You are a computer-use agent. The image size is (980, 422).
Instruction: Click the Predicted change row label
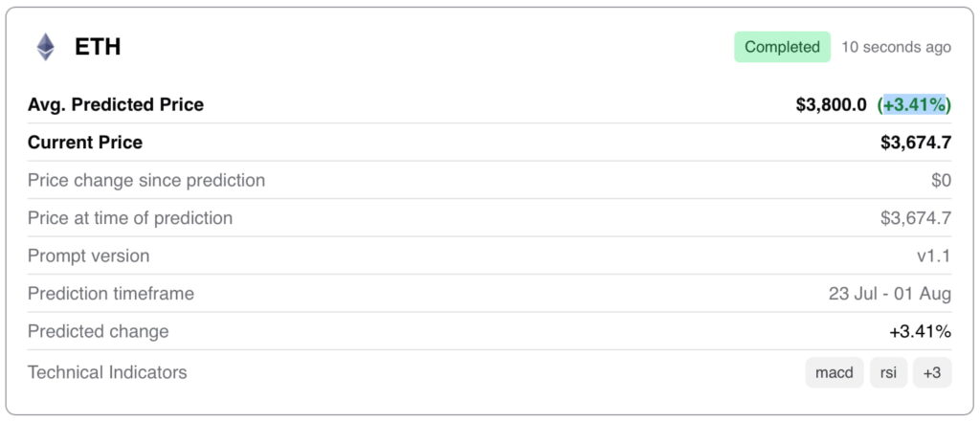point(99,331)
